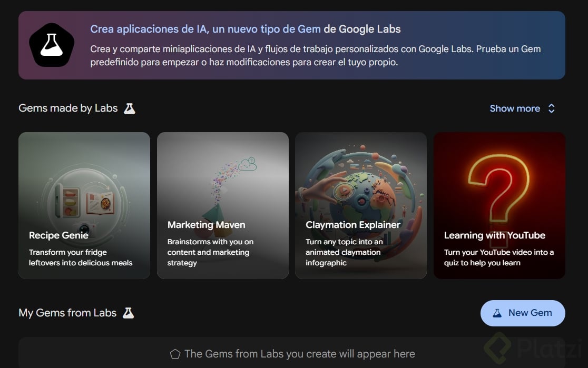The width and height of the screenshot is (588, 368).
Task: Open the Recipe Genie gem card
Action: click(84, 205)
